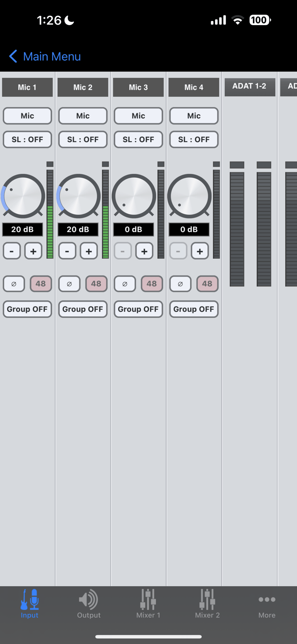The height and width of the screenshot is (644, 297).
Task: Select the Mic 2 channel header
Action: [83, 87]
